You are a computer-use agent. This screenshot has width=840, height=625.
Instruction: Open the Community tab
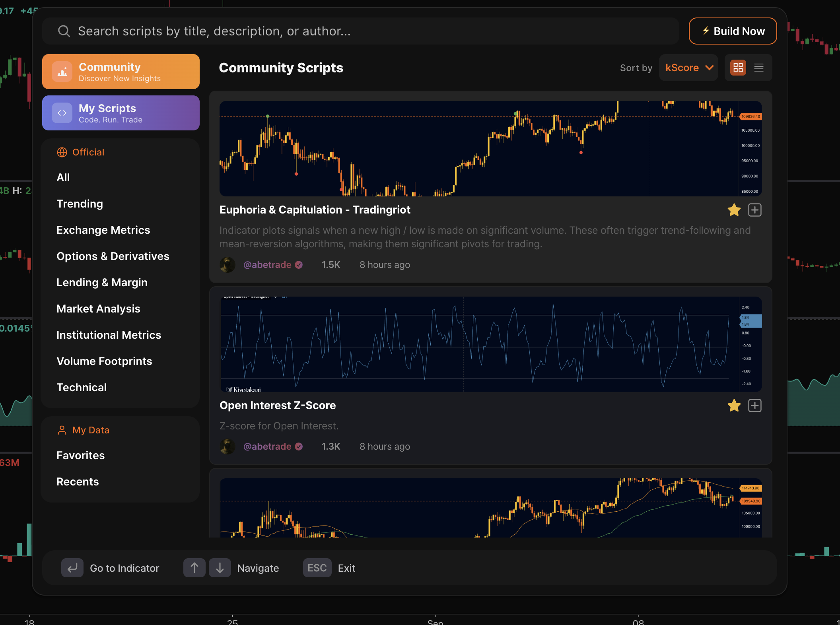click(121, 72)
